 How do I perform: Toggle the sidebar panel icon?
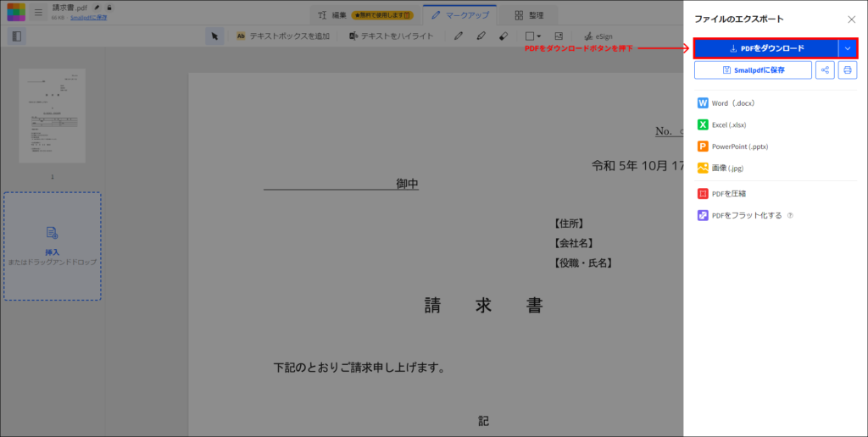[x=17, y=36]
